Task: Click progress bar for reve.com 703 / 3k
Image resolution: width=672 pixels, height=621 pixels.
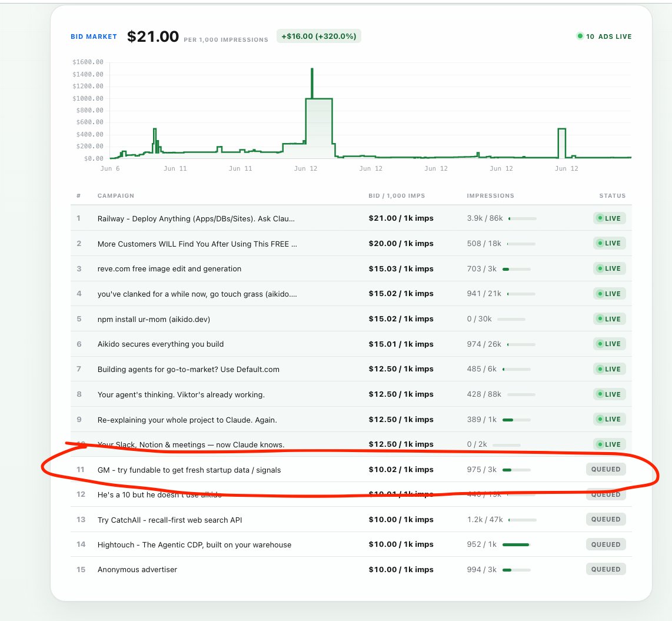Action: click(517, 269)
